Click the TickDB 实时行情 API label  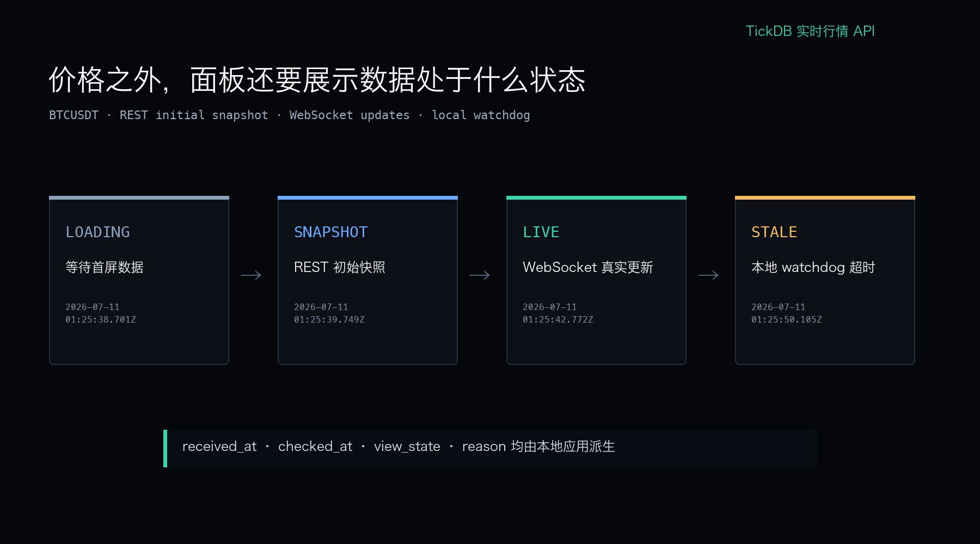pyautogui.click(x=810, y=31)
